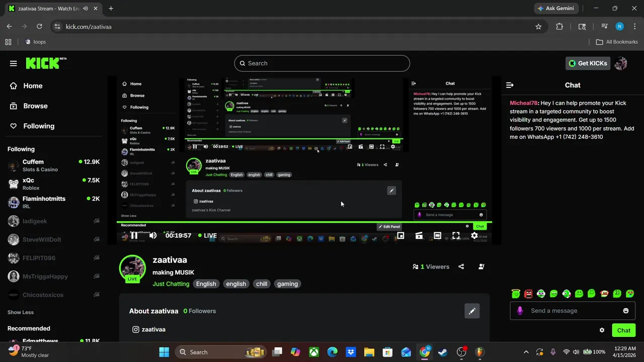Select the capitalized English tag
This screenshot has height=362, width=644.
click(x=206, y=284)
